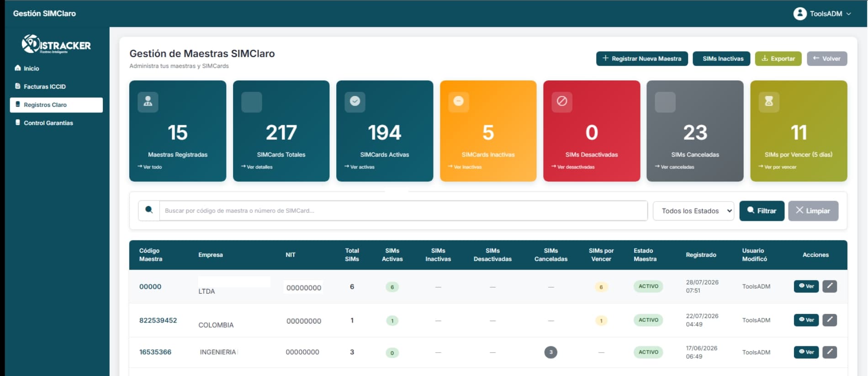Click Ver desactivadas link

573,167
